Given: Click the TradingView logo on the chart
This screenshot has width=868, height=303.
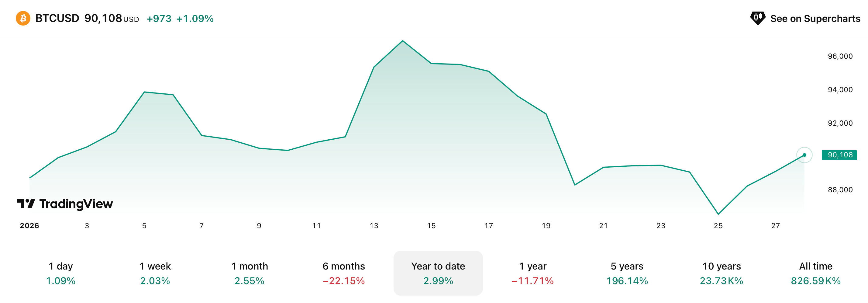Looking at the screenshot, I should tap(65, 204).
